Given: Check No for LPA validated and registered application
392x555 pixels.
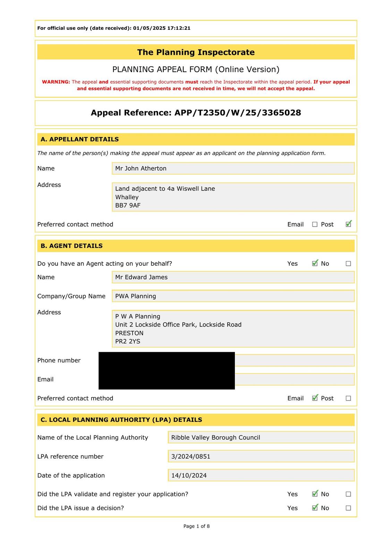Looking at the screenshot, I should pos(348,494).
